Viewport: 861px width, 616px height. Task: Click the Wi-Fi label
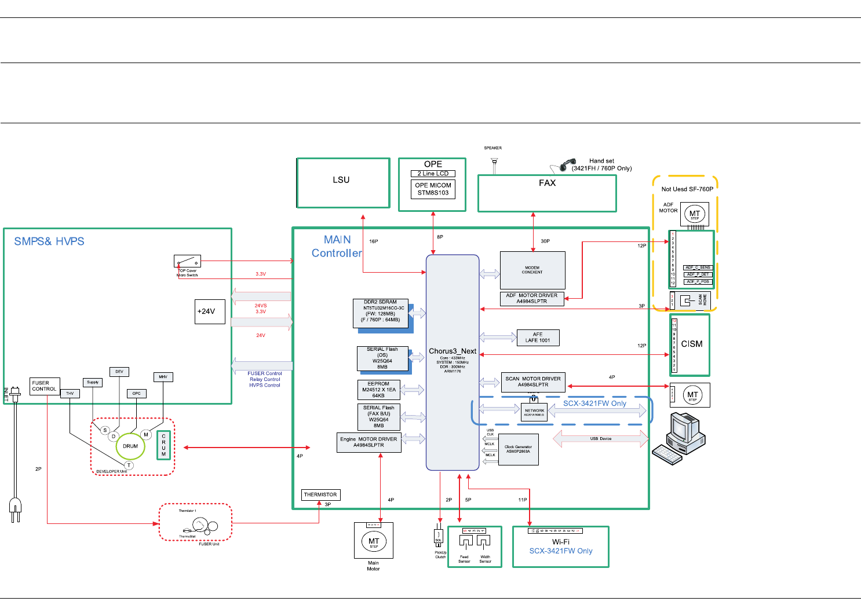click(x=560, y=542)
